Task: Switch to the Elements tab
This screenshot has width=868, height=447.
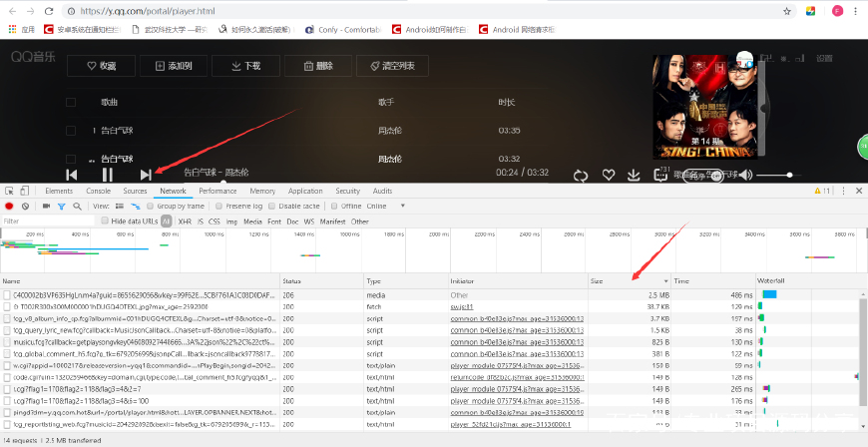Action: click(59, 191)
